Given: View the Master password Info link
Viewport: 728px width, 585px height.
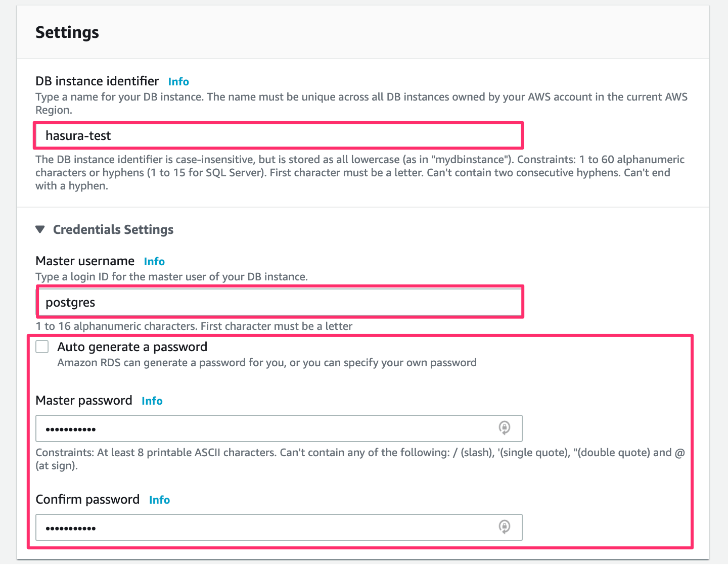Looking at the screenshot, I should tap(152, 401).
